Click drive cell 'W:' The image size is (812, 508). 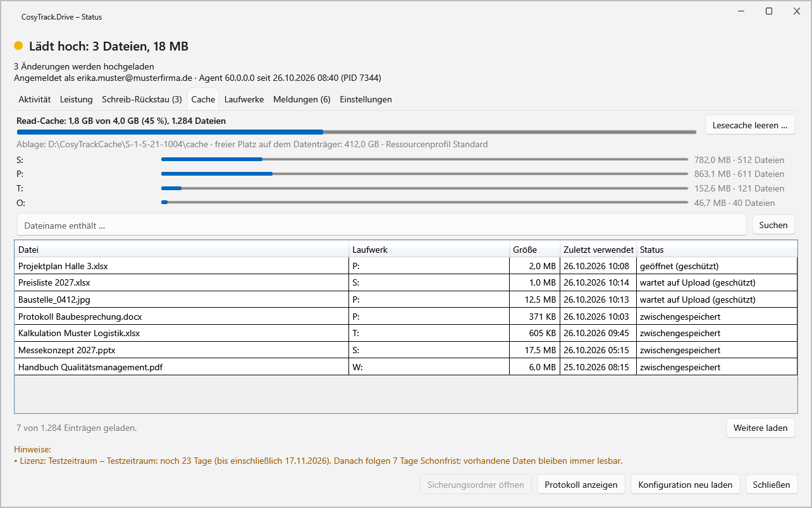pos(429,366)
